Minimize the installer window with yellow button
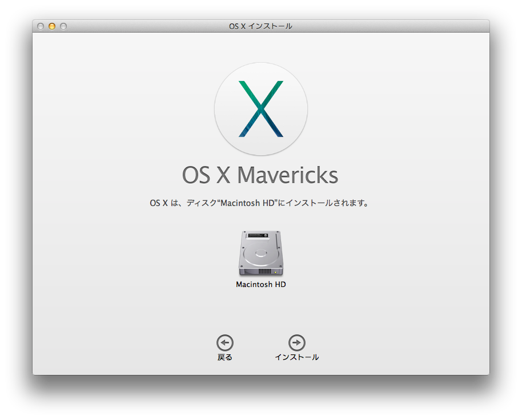 pos(52,26)
